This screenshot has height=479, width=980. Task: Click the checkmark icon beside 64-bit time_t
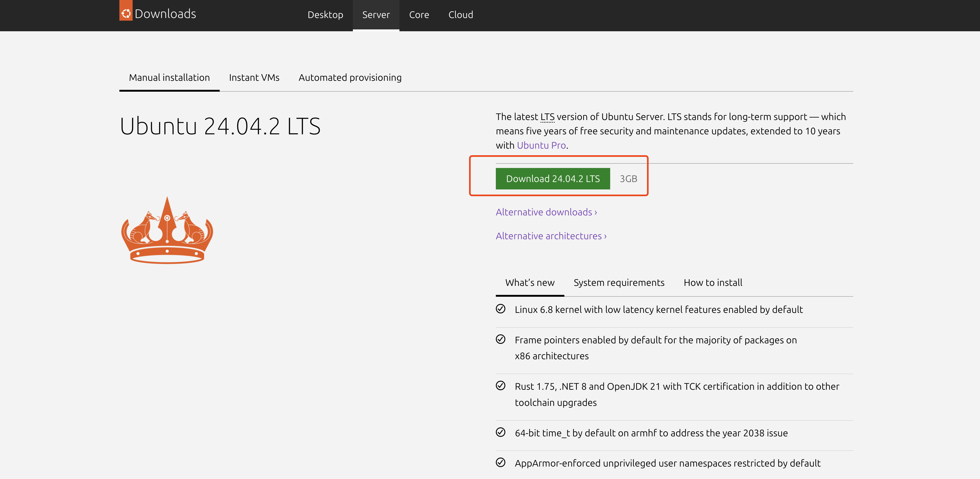pyautogui.click(x=501, y=432)
